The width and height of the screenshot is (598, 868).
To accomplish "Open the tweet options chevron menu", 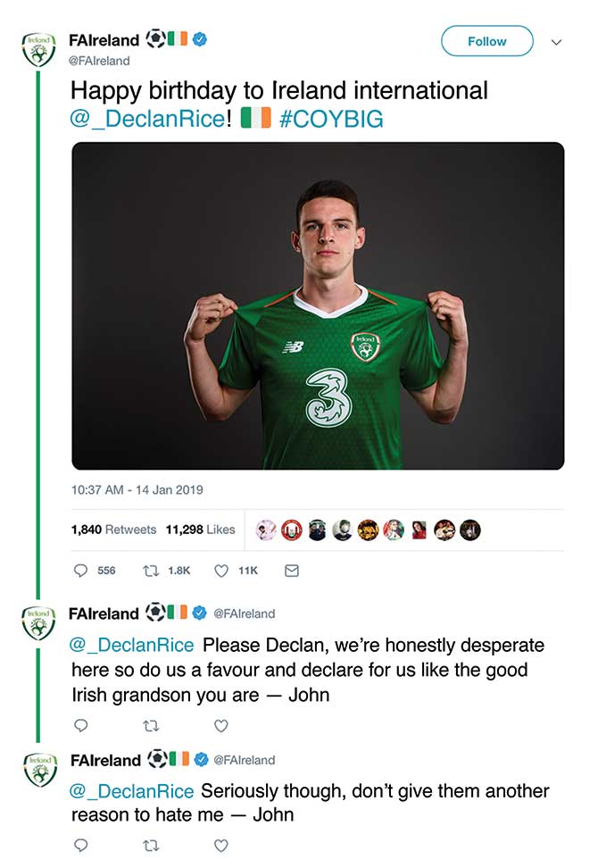I will [x=557, y=42].
